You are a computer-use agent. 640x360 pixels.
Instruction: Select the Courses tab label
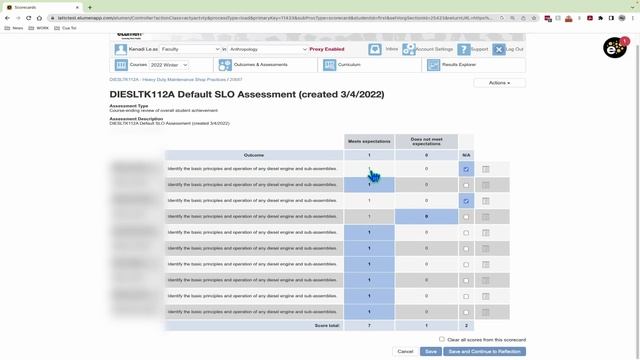[138, 65]
